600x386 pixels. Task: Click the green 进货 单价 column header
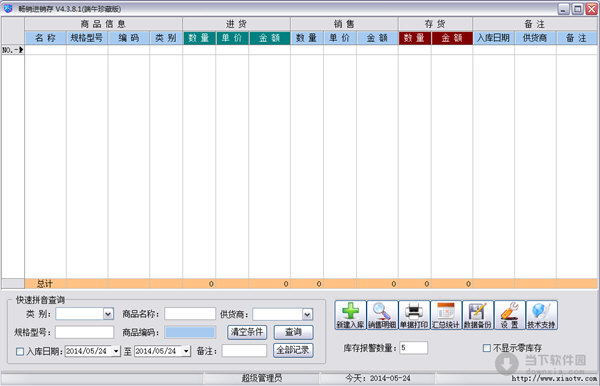pyautogui.click(x=232, y=38)
